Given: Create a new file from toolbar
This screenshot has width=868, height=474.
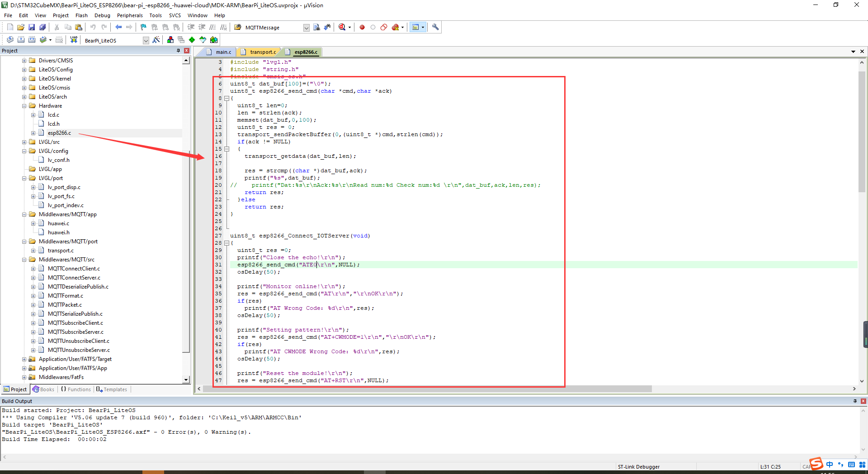Looking at the screenshot, I should click(x=10, y=27).
